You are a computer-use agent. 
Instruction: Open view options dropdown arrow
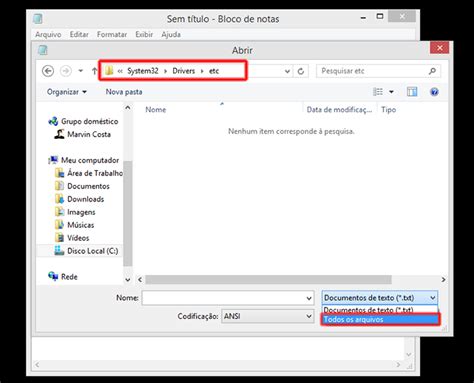(x=391, y=92)
